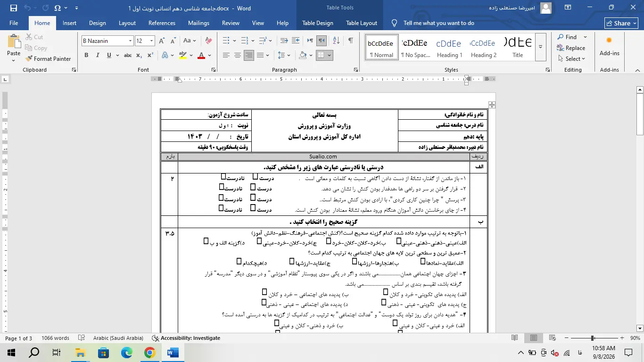This screenshot has width=644, height=362.
Task: Open the Table Design tab
Action: [x=318, y=23]
